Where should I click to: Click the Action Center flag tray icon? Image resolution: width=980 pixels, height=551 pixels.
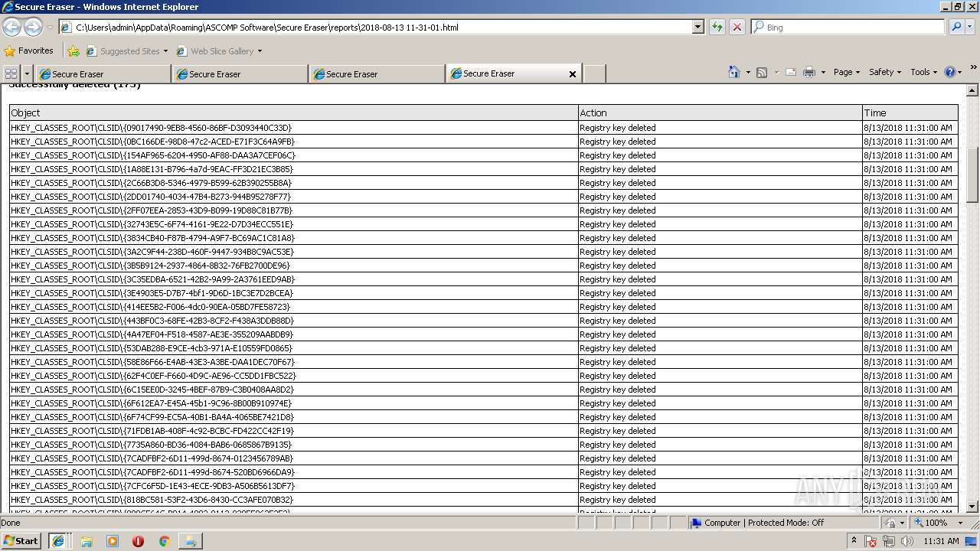point(871,541)
